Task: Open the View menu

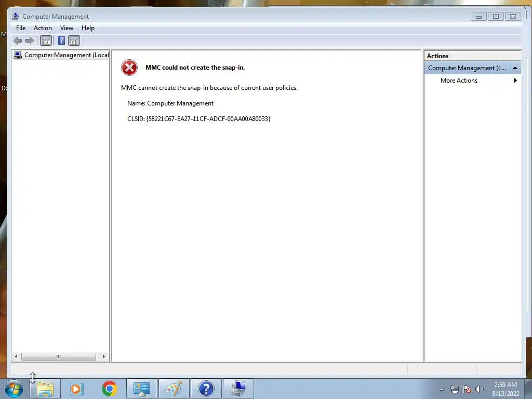Action: (x=66, y=28)
